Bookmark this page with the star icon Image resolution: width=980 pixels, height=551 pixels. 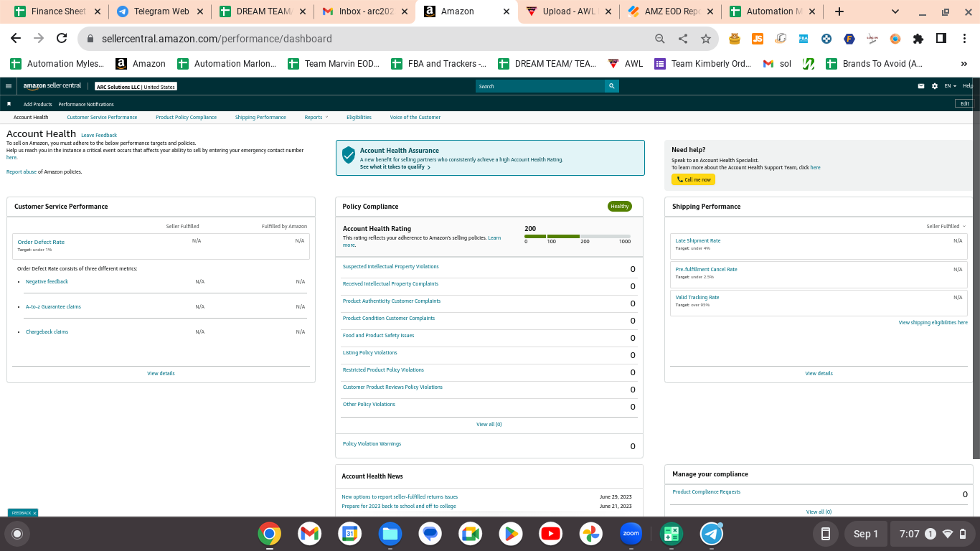click(706, 39)
